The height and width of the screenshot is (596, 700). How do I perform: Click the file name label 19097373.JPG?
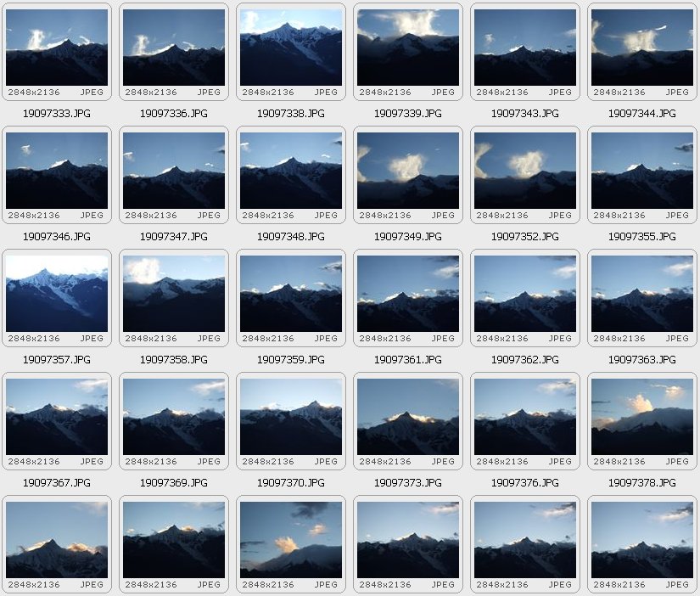coord(408,482)
